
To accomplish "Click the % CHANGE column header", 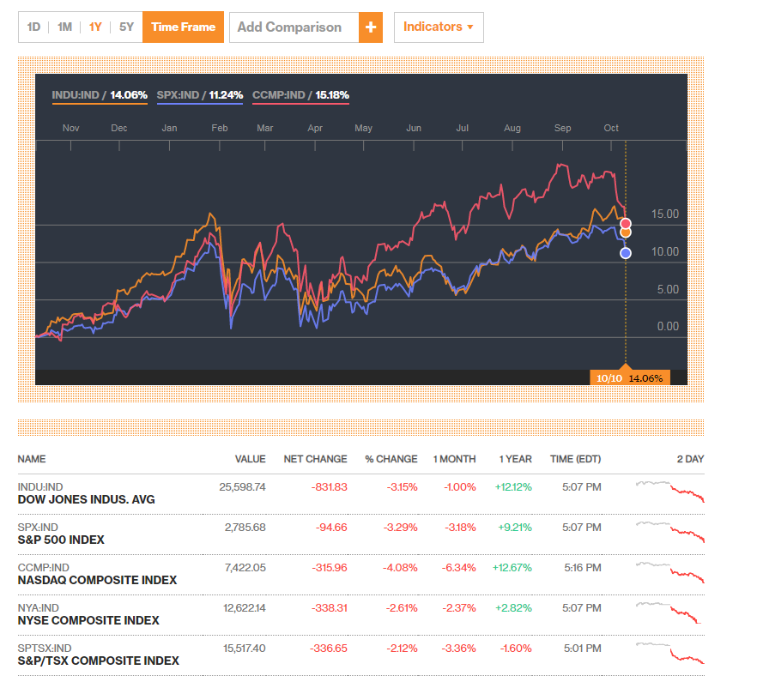I will click(391, 459).
